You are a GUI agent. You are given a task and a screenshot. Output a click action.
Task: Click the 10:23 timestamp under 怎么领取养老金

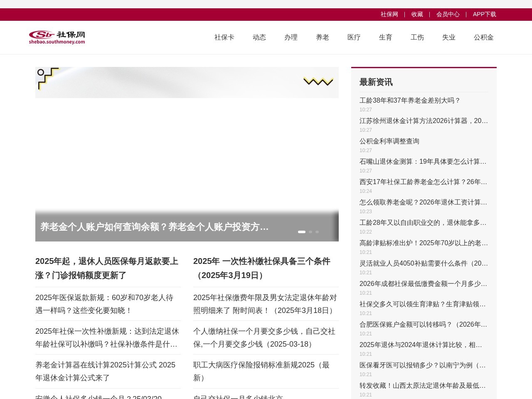click(x=366, y=212)
